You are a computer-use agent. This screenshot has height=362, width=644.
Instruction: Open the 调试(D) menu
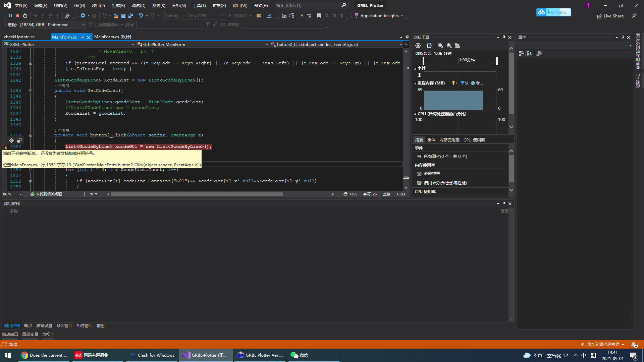coord(139,5)
